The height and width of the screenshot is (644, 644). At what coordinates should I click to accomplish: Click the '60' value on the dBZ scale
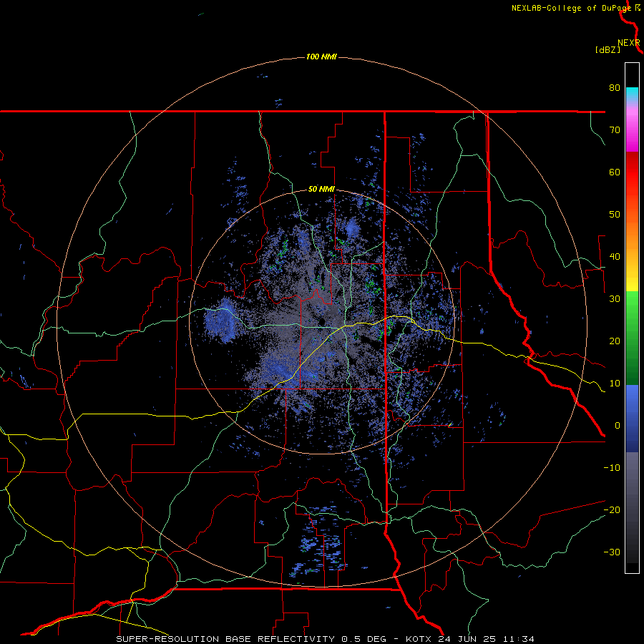pos(615,172)
